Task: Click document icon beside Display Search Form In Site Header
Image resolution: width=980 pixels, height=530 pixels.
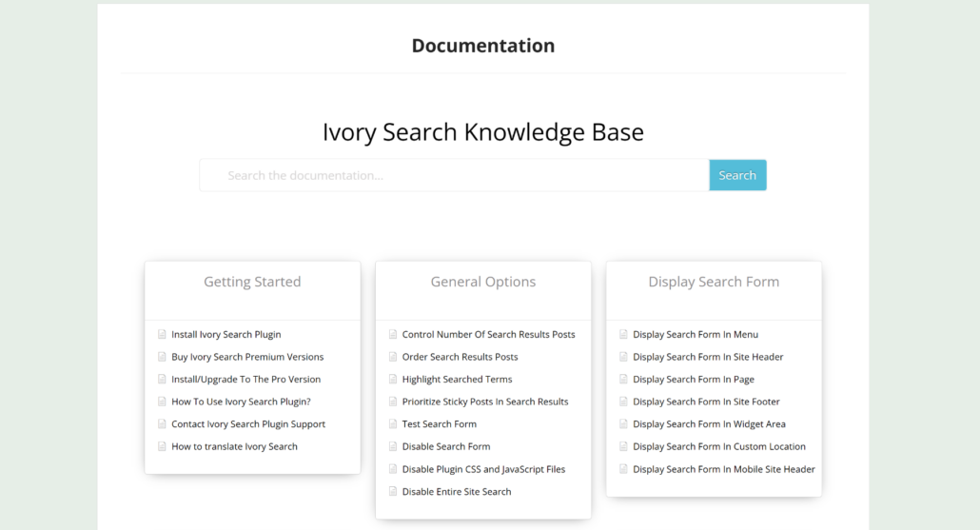Action: [x=623, y=357]
